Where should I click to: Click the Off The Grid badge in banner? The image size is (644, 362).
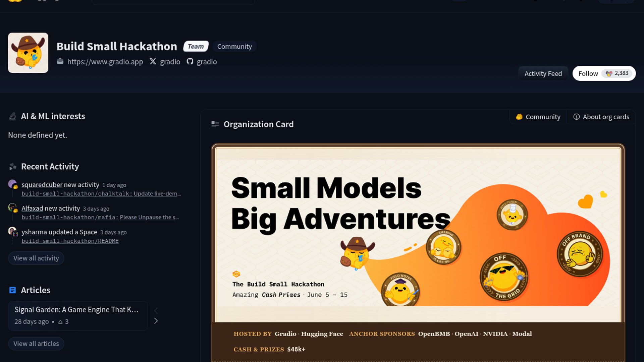tap(504, 277)
